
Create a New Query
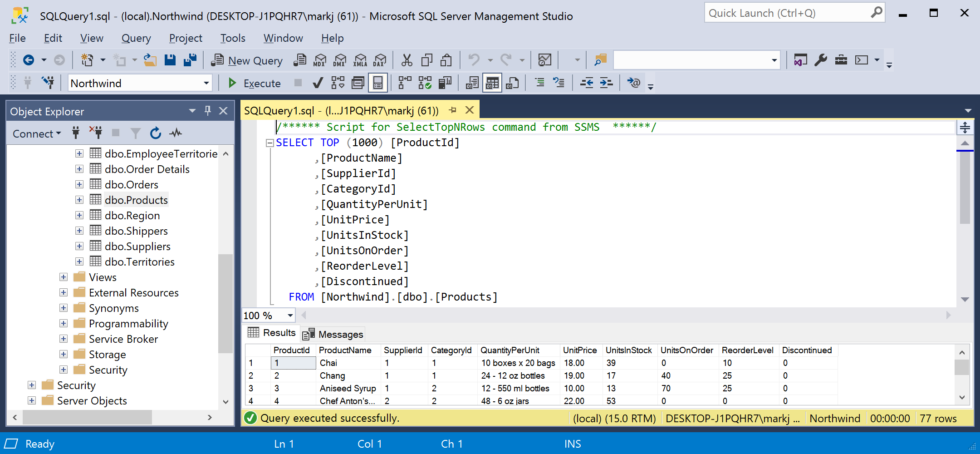click(247, 60)
